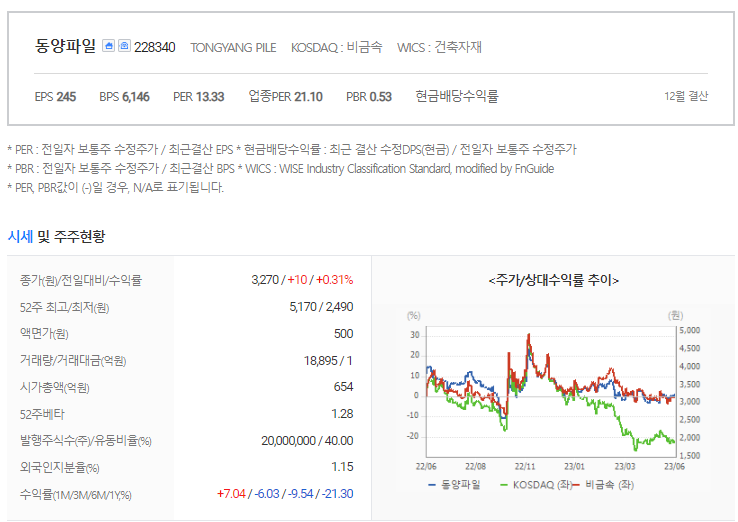This screenshot has width=738, height=522.
Task: Open the company homepage house icon
Action: pos(109,46)
